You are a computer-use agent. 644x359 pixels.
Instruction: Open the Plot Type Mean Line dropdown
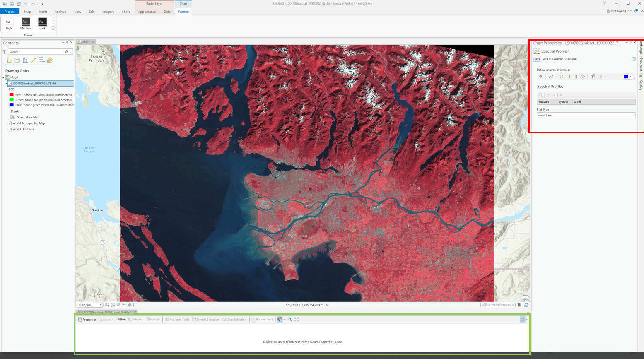pyautogui.click(x=586, y=116)
